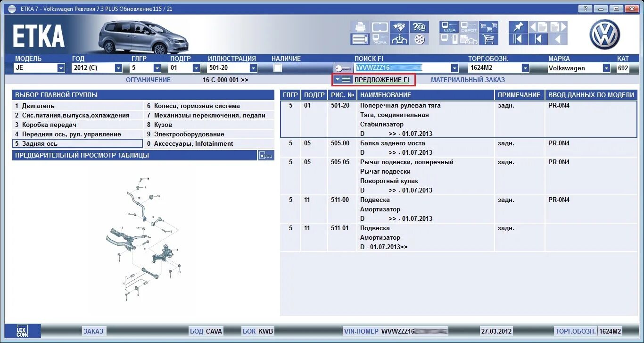Click the Volkswagen logo
This screenshot has width=644, height=343.
point(605,34)
